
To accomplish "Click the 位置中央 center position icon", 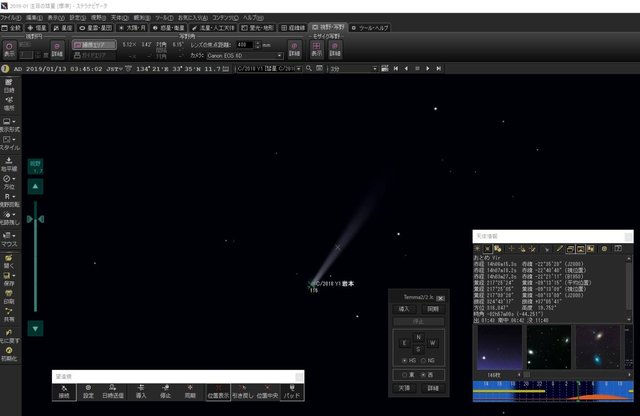I will click(x=267, y=392).
